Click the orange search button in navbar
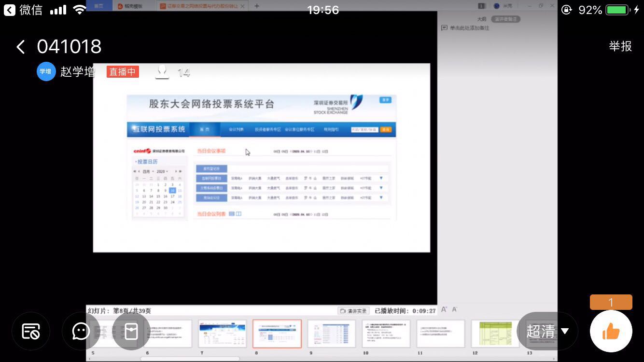This screenshot has height=362, width=644. click(x=386, y=129)
